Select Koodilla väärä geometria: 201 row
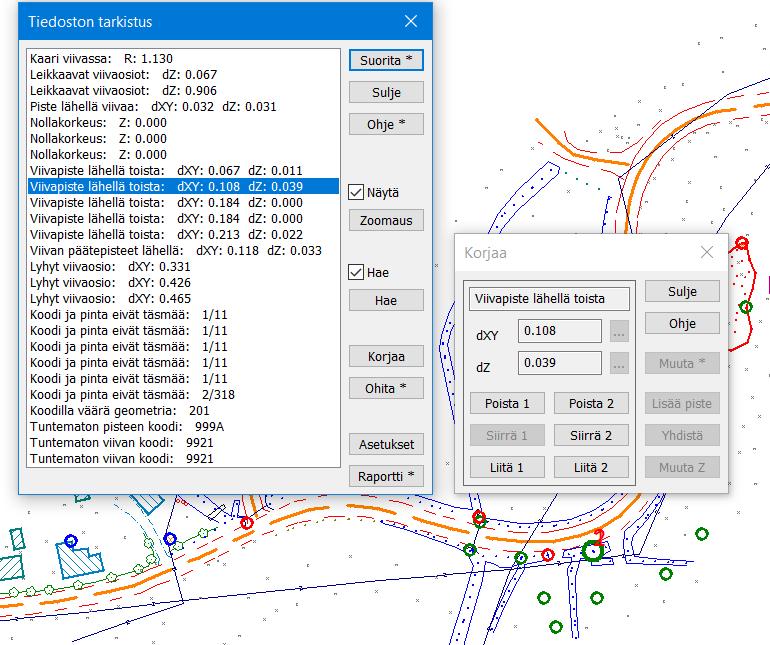770x645 pixels. tap(183, 411)
